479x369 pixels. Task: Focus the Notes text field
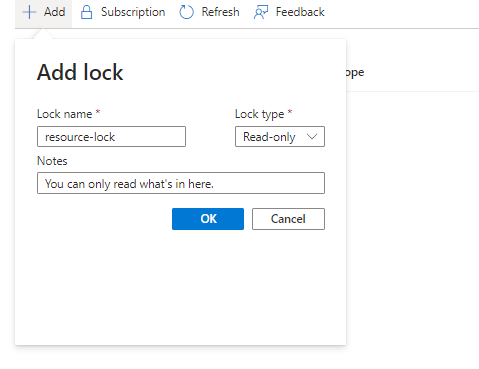(181, 183)
